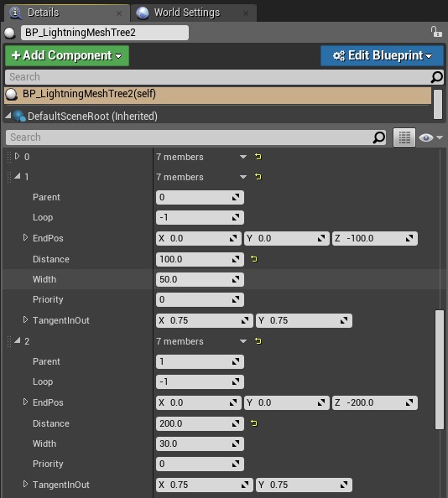Click the magnifier icon in property search
This screenshot has width=448, height=498.
pos(379,137)
